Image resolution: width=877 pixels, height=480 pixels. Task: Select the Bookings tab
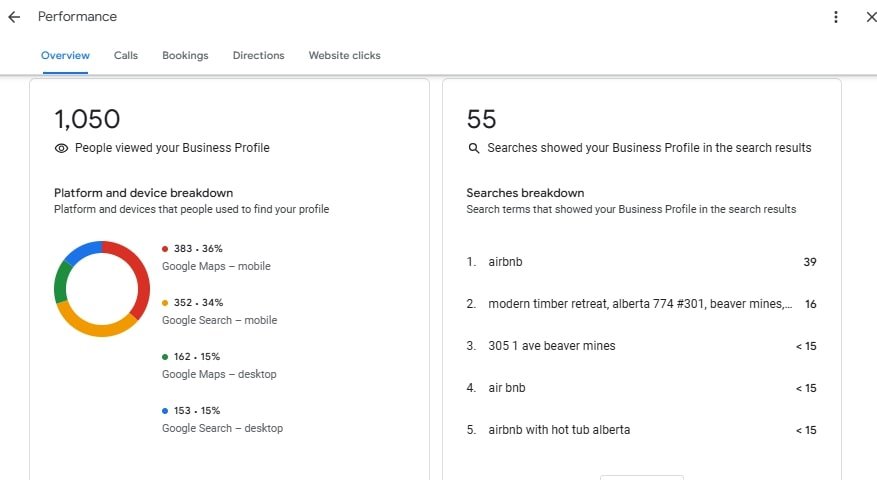click(x=185, y=56)
